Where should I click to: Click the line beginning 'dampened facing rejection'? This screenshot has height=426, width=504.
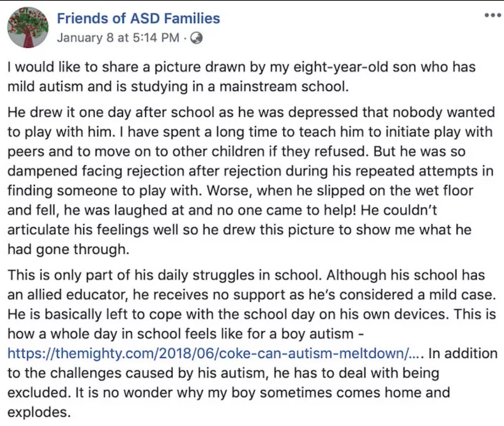[250, 171]
